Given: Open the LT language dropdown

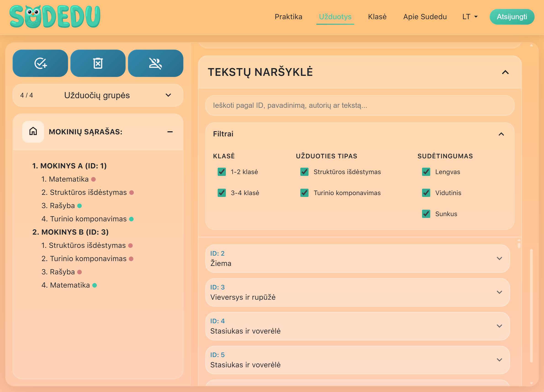Looking at the screenshot, I should 470,17.
